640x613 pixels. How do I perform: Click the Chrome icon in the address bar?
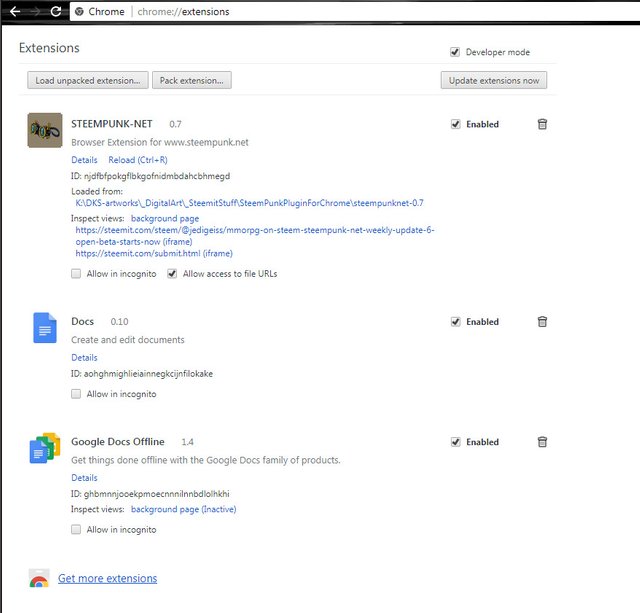[x=80, y=12]
